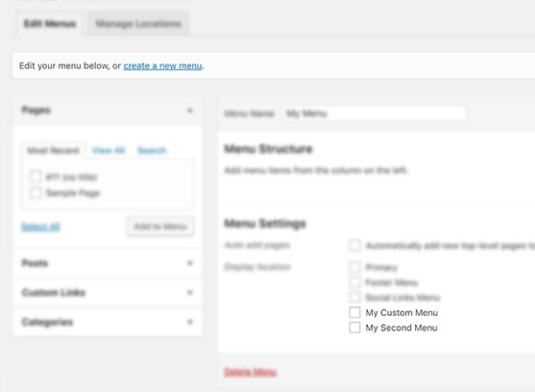Switch to the Manage Locations tab

138,24
